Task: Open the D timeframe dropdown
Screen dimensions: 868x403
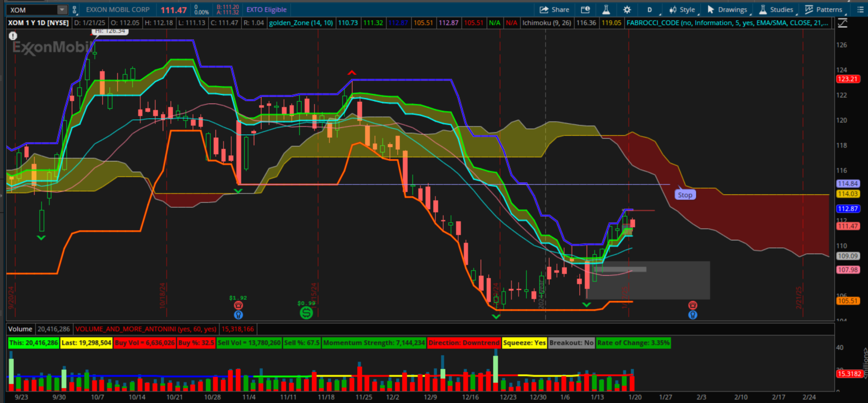Action: [650, 10]
